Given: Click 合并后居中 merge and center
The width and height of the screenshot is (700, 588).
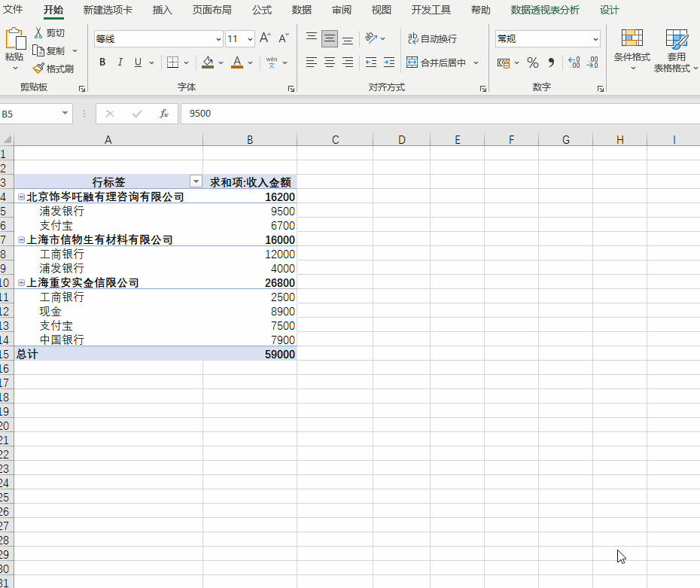Looking at the screenshot, I should click(x=436, y=62).
